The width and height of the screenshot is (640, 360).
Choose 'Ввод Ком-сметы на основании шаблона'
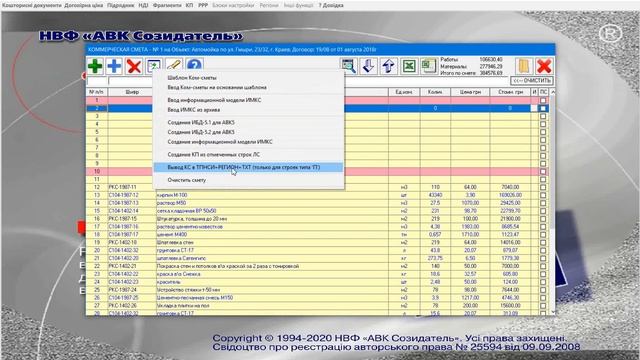pos(217,87)
